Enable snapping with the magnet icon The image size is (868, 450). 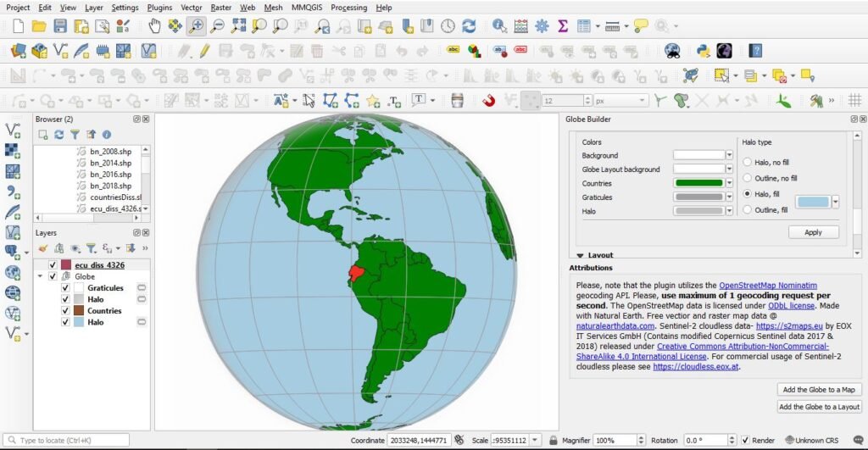click(488, 101)
